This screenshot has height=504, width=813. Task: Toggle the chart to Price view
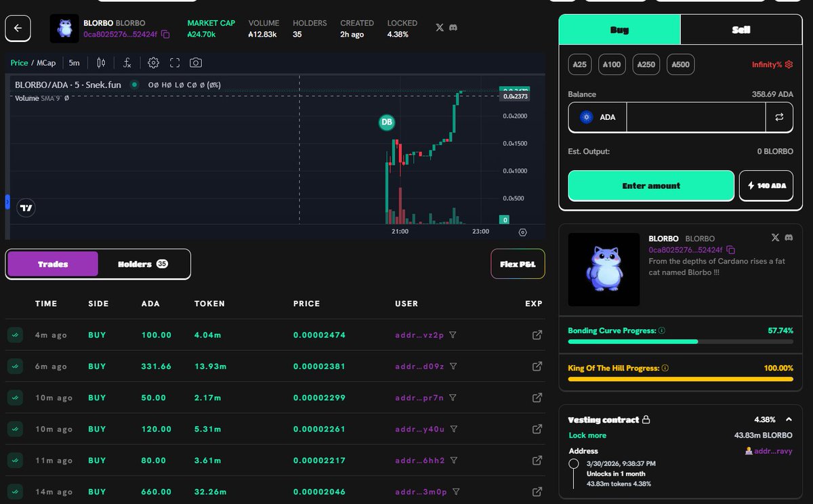(x=19, y=63)
